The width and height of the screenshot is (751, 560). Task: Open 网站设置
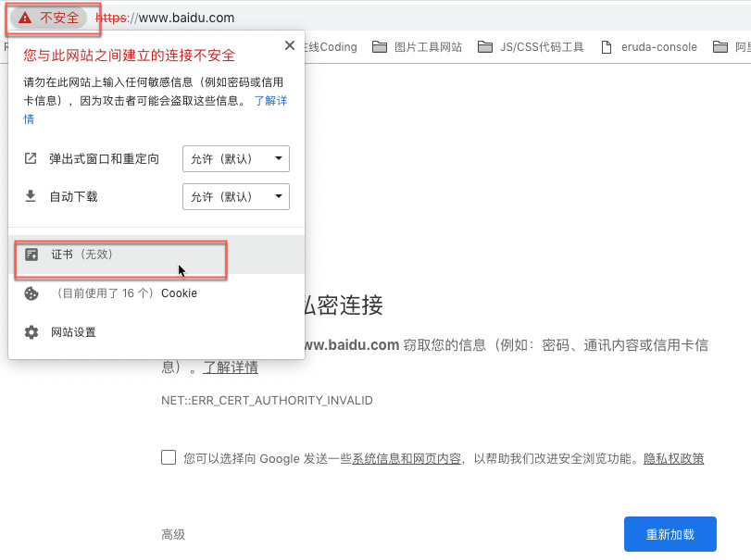coord(156,332)
